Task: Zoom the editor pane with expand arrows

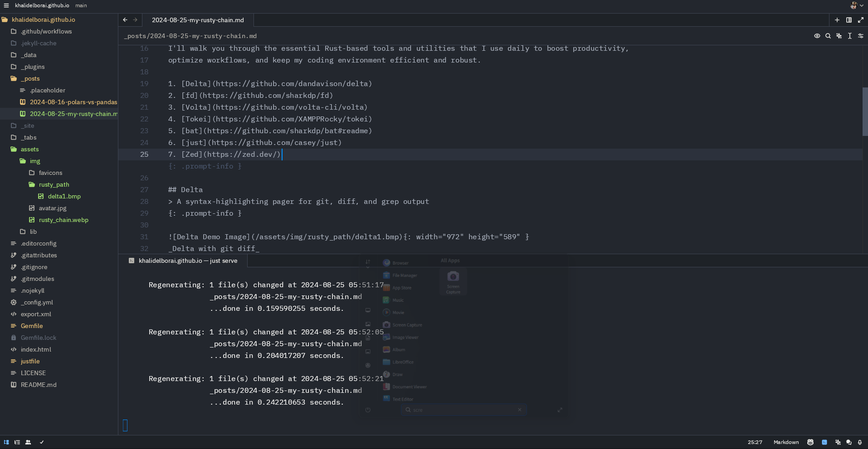Action: 861,20
